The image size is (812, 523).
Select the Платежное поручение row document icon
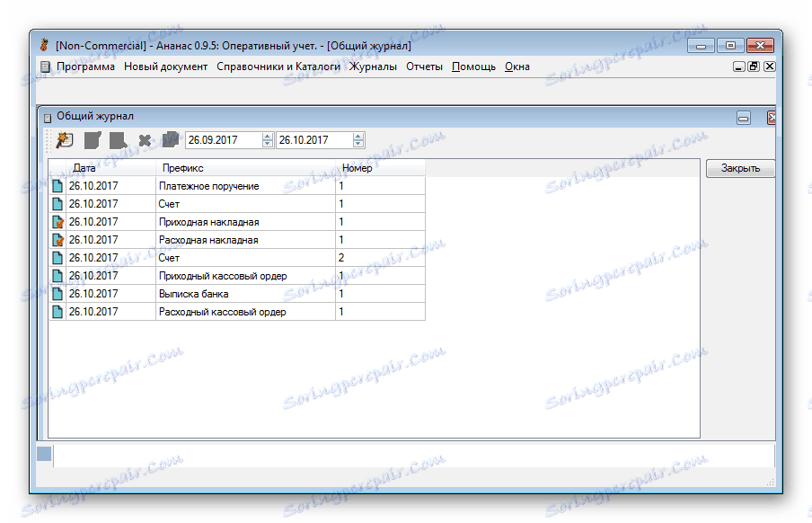tap(57, 185)
